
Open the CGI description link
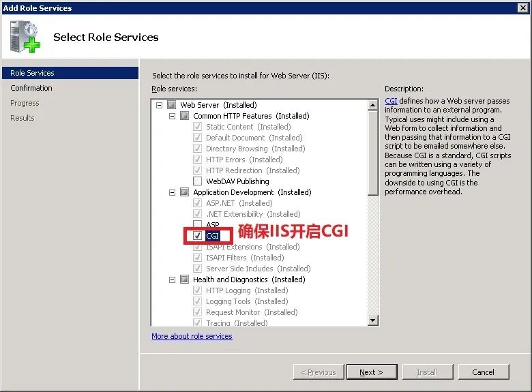tap(391, 101)
